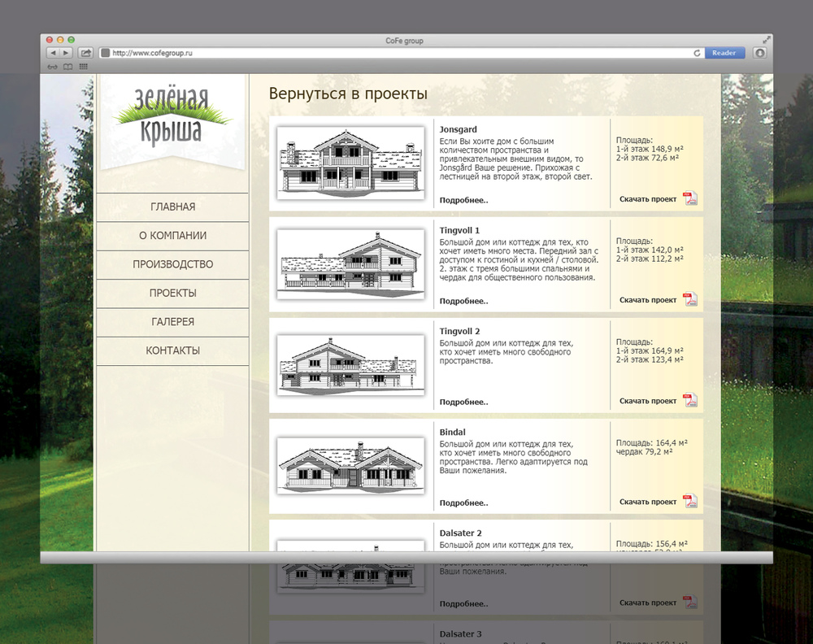This screenshot has width=813, height=644.
Task: Click the '1-й этаж 164,9 м²' area text
Action: pos(650,351)
